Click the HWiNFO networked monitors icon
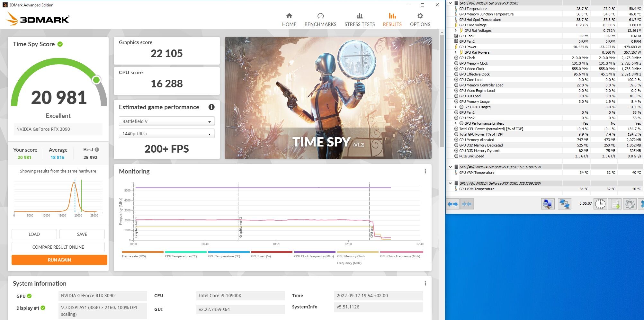The image size is (644, 320). pos(565,204)
